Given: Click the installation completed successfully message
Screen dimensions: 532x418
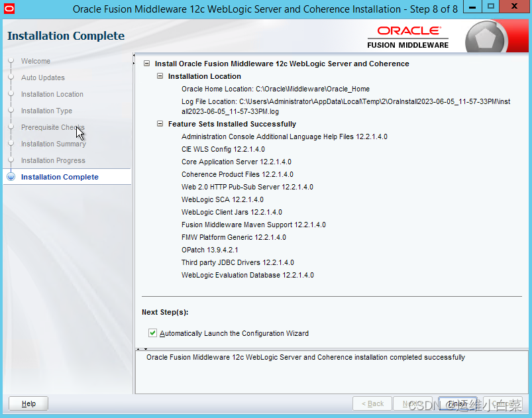Looking at the screenshot, I should [x=305, y=357].
